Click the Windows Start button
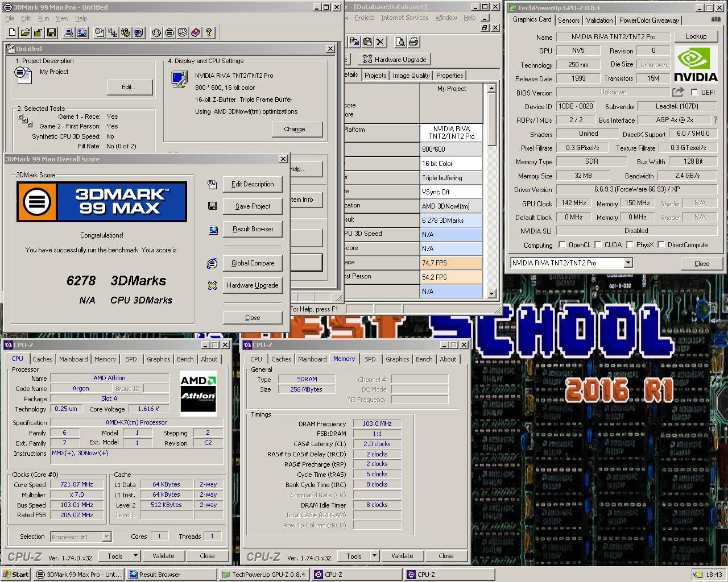This screenshot has width=728, height=582. click(x=15, y=575)
